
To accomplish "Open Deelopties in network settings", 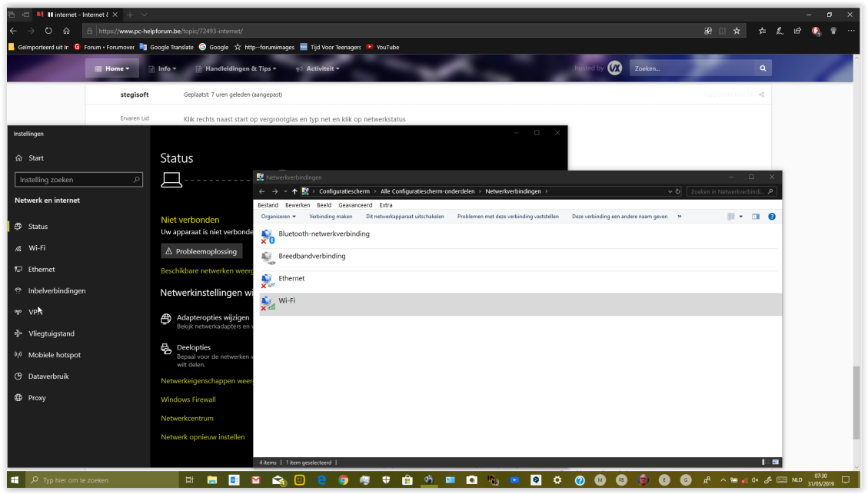I will [194, 347].
